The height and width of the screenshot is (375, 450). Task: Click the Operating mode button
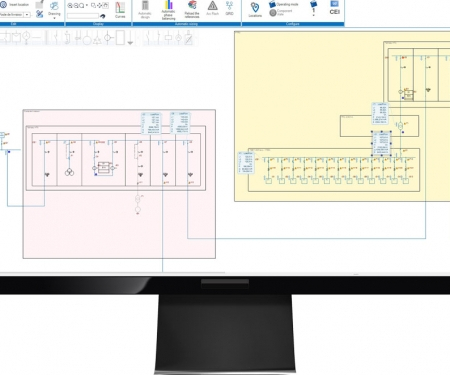pyautogui.click(x=284, y=4)
